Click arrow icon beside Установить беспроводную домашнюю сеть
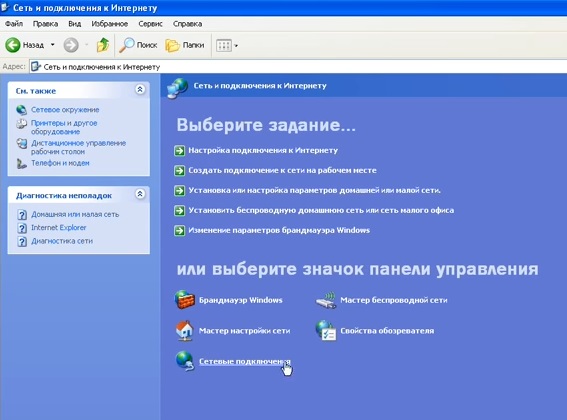567x420 pixels. (180, 211)
